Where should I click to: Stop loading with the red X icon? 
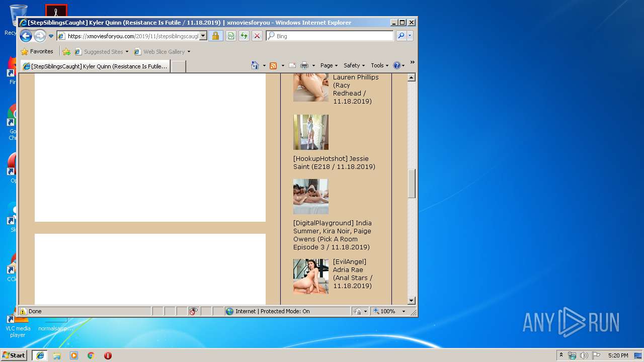click(257, 36)
